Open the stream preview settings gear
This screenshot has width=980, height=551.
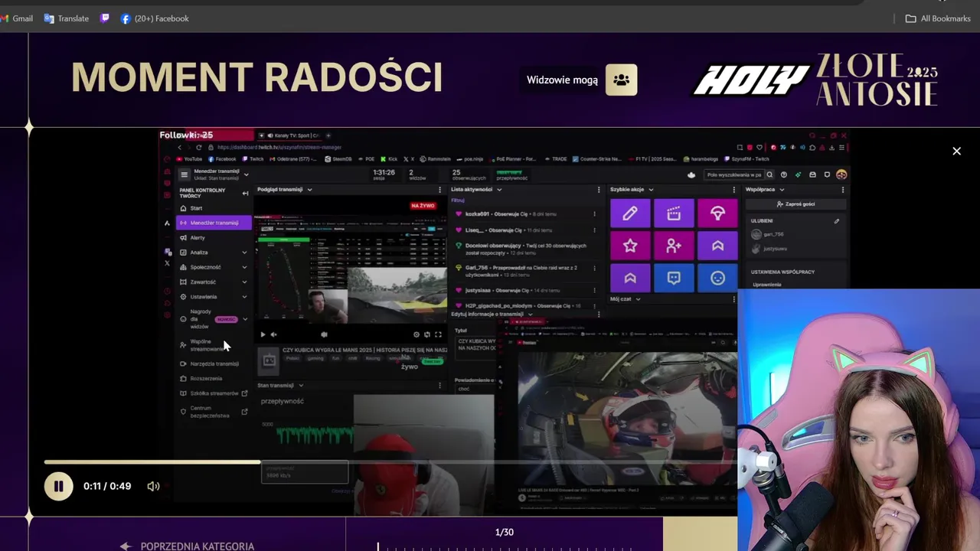click(x=416, y=334)
